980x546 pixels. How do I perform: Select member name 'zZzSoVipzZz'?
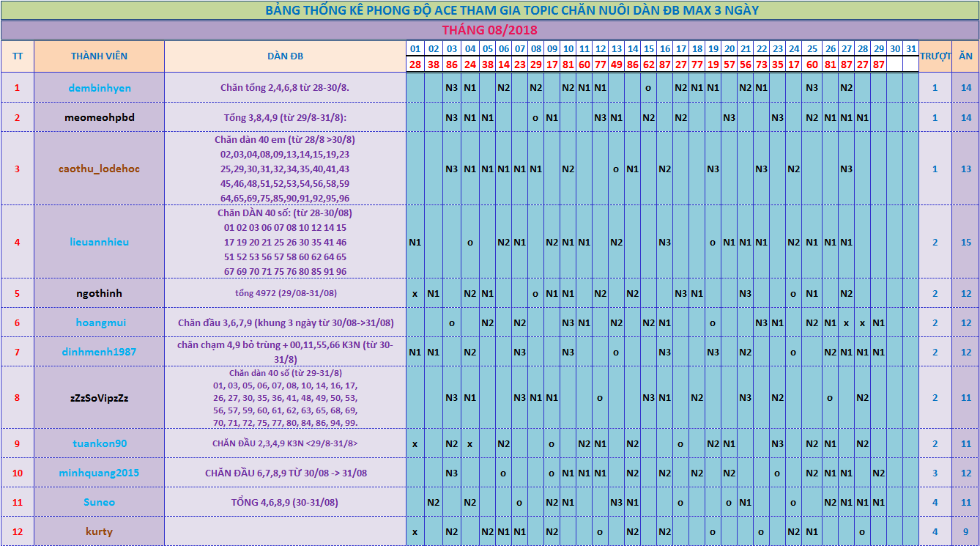100,398
